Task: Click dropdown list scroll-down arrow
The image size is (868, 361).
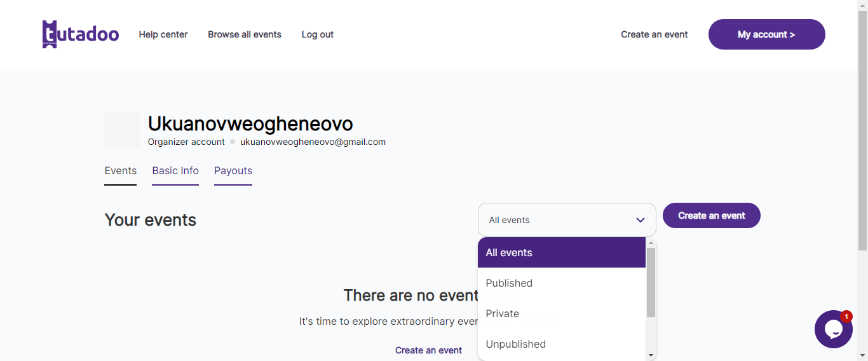Action: tap(651, 355)
